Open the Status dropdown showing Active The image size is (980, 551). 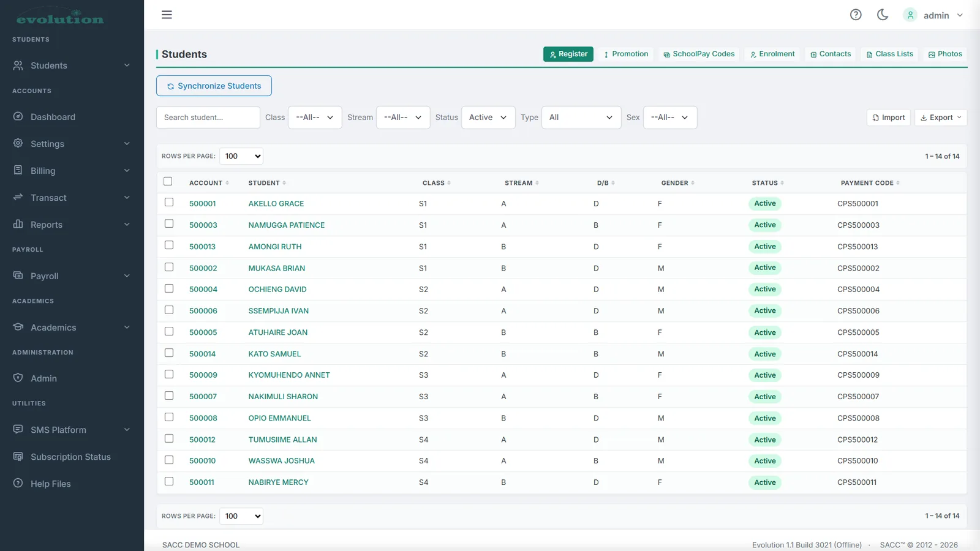[x=488, y=118]
